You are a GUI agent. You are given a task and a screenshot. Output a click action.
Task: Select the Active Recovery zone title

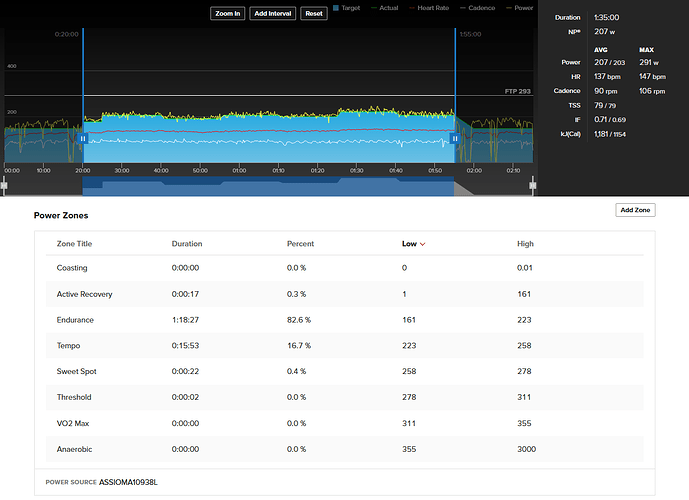pyautogui.click(x=84, y=294)
